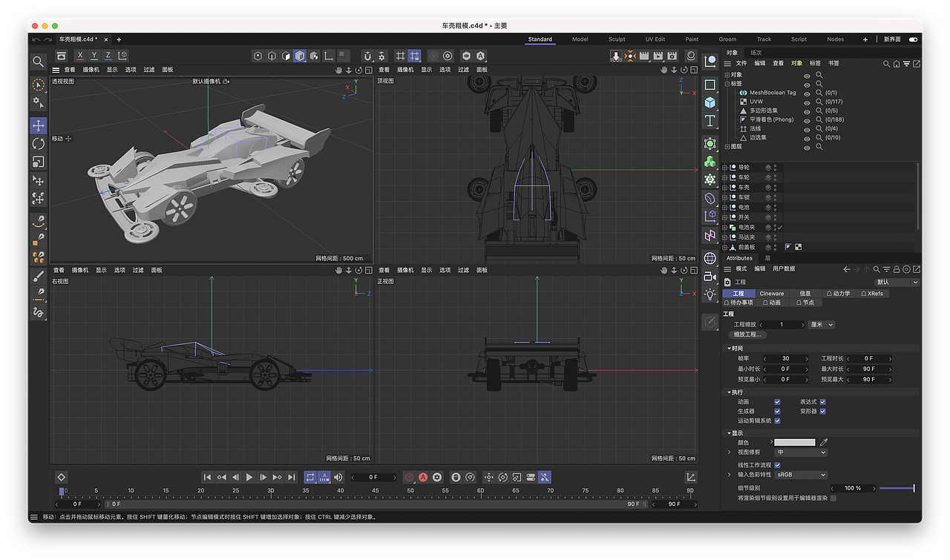Uncheck the 线性工作流程 checkbox

[777, 465]
